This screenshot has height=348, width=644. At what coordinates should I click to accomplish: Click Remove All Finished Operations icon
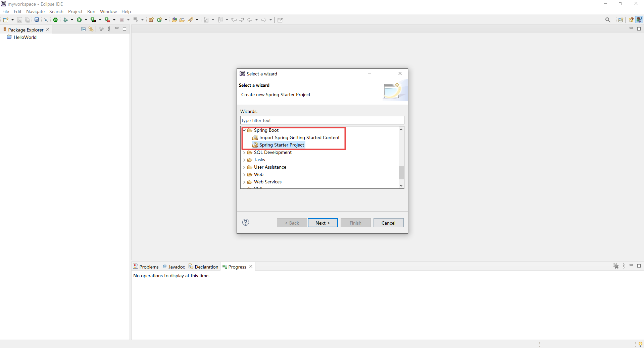pyautogui.click(x=616, y=266)
